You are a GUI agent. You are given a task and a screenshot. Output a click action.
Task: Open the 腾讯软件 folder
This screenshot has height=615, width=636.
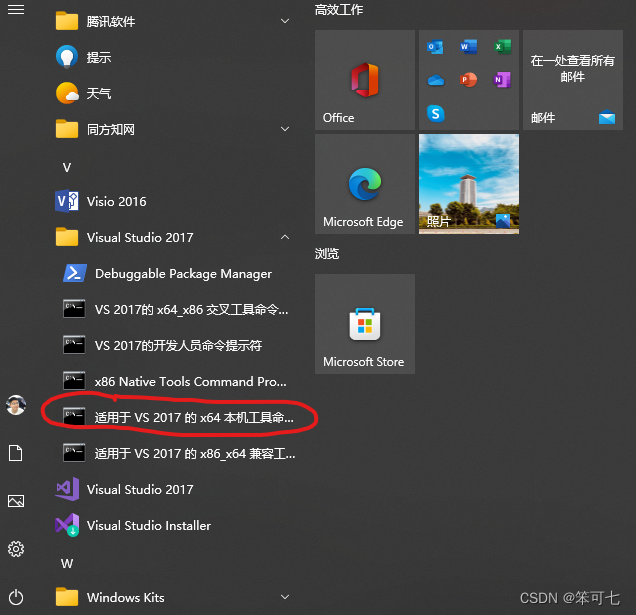click(x=172, y=21)
